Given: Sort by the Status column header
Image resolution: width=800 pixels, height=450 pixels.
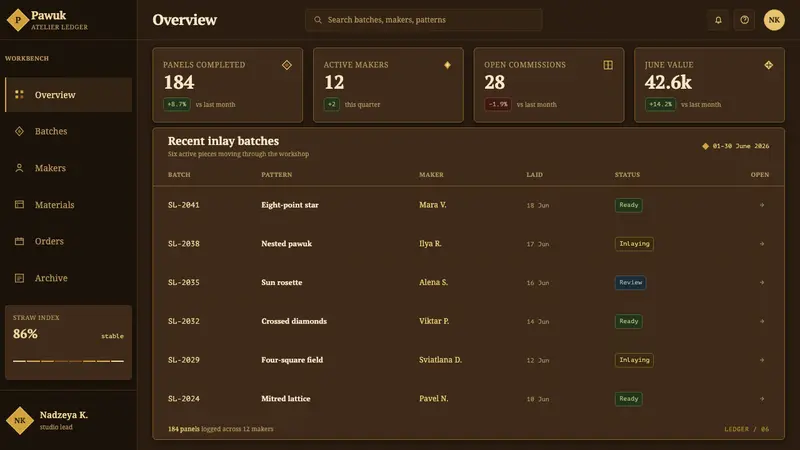Looking at the screenshot, I should (627, 174).
